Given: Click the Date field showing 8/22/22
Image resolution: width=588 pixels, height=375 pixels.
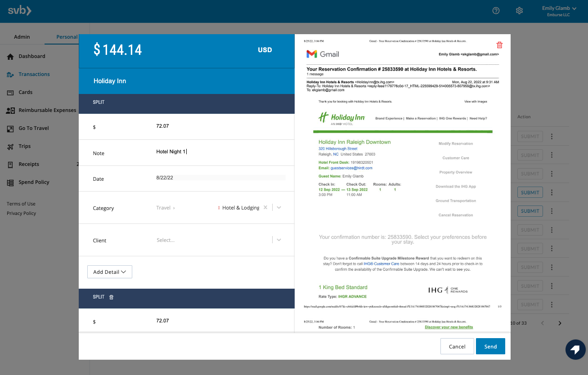Looking at the screenshot, I should point(220,178).
